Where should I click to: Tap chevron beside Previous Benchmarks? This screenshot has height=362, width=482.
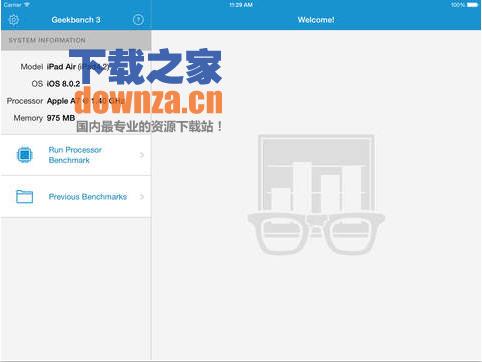click(142, 197)
